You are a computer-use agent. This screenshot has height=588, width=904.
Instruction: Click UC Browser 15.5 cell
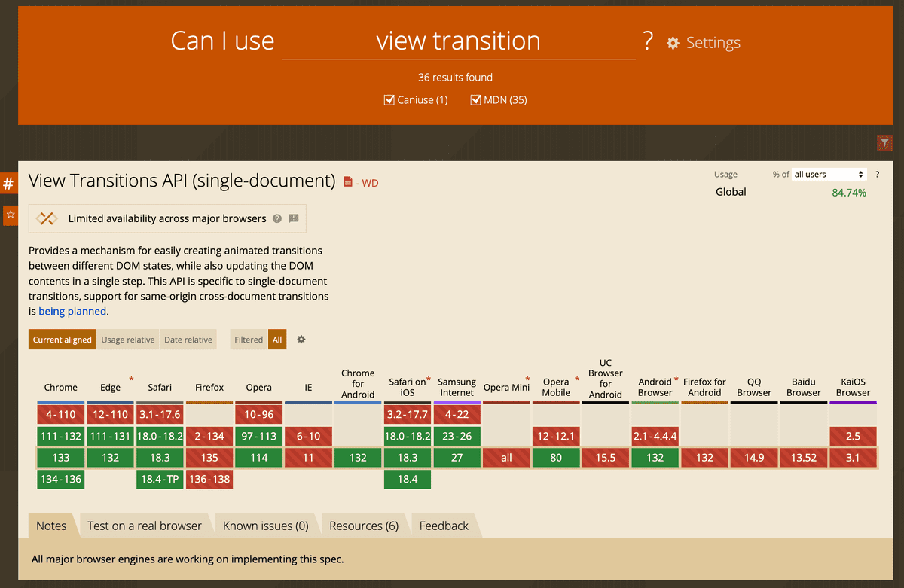tap(606, 458)
